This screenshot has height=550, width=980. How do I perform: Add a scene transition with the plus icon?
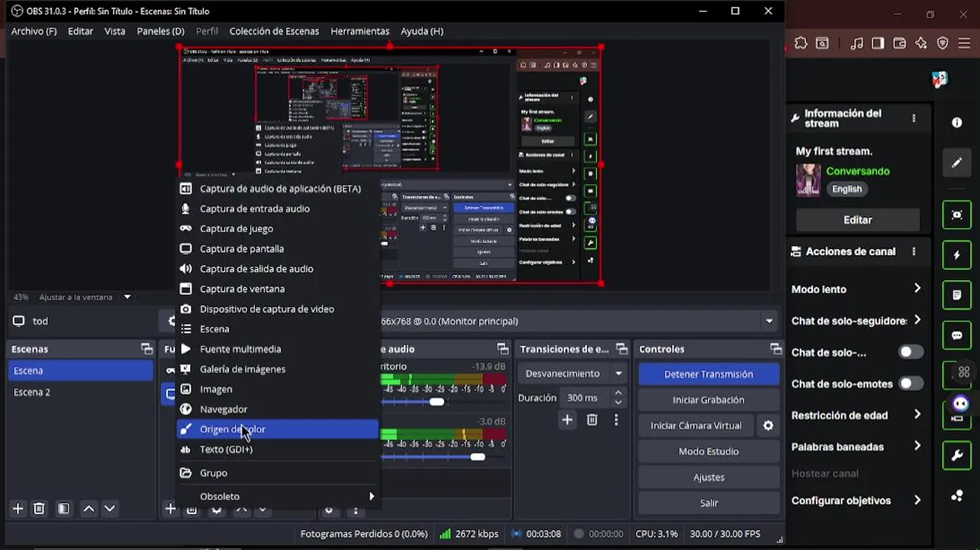pos(567,420)
